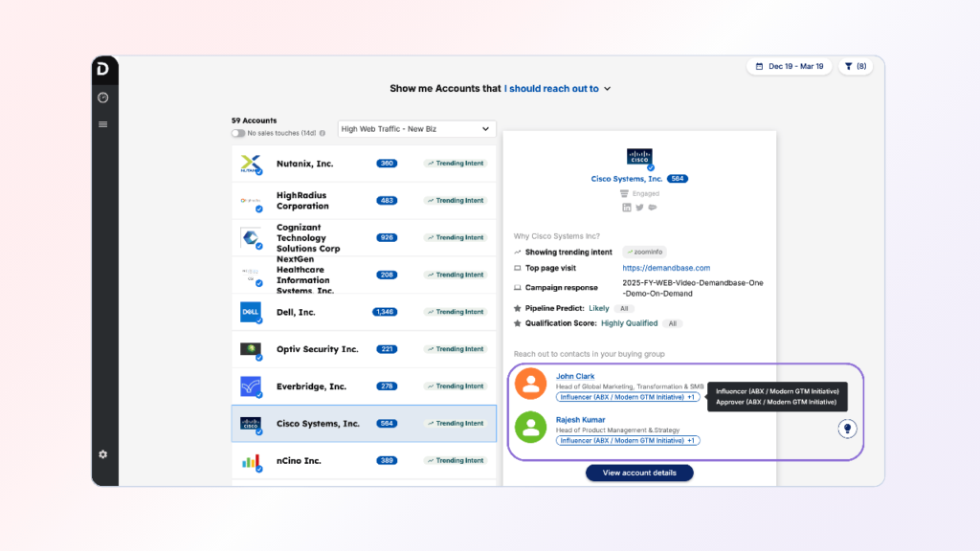Click 'Highly Qualified' qualification score
Image resolution: width=980 pixels, height=551 pixels.
click(x=630, y=323)
